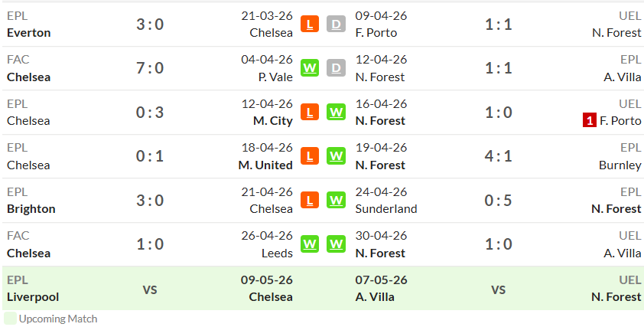Open the Chelsea 7:0 P. Vale score
644x327 pixels.
pos(150,68)
